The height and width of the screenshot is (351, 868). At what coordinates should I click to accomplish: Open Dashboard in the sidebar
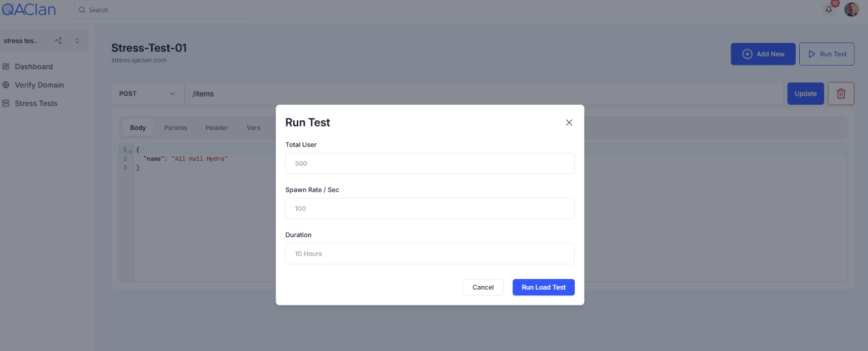click(x=34, y=66)
